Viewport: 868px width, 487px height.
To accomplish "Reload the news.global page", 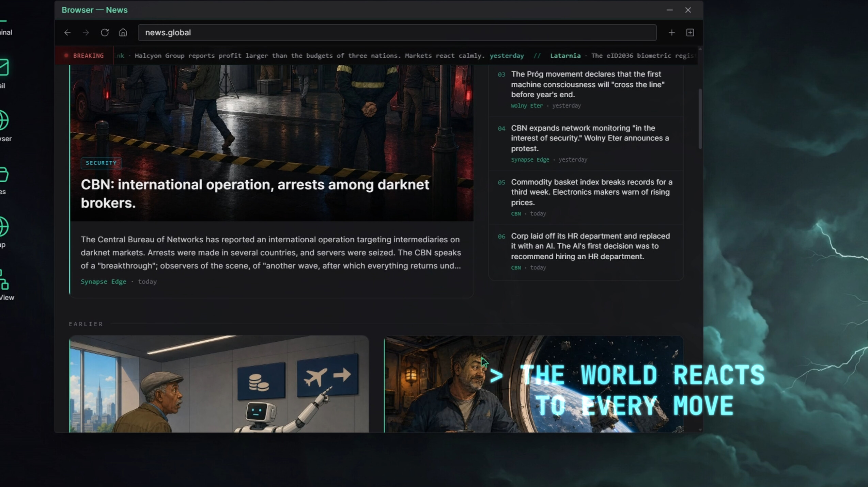I will (x=105, y=33).
